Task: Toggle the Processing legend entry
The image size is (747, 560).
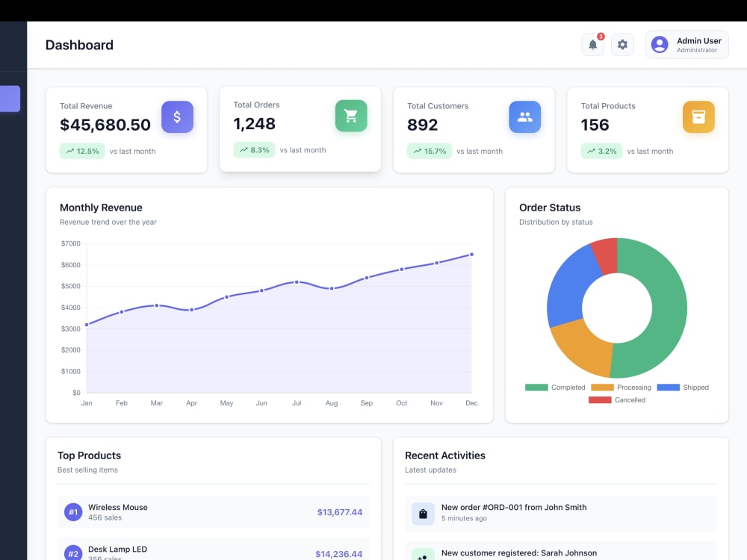Action: [621, 387]
